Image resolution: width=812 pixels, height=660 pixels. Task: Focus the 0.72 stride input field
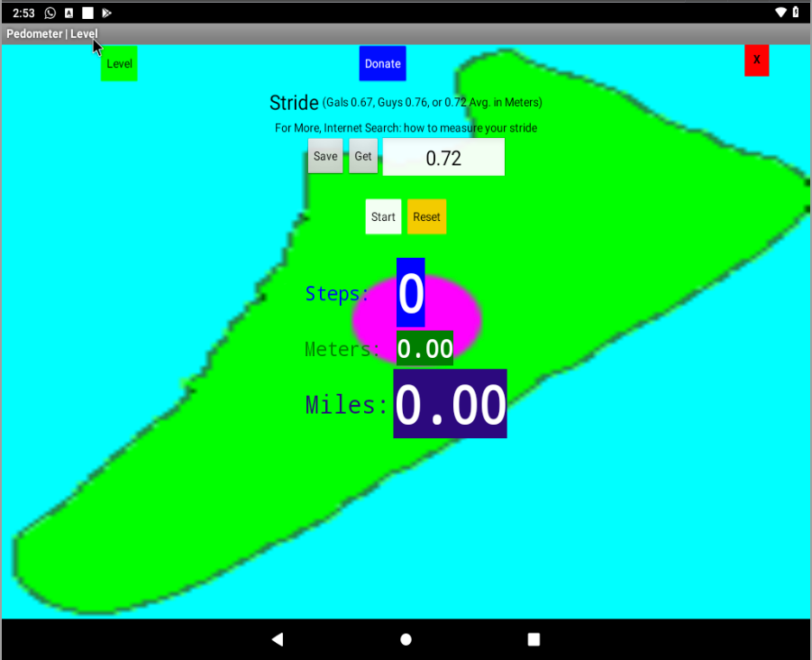coord(443,157)
